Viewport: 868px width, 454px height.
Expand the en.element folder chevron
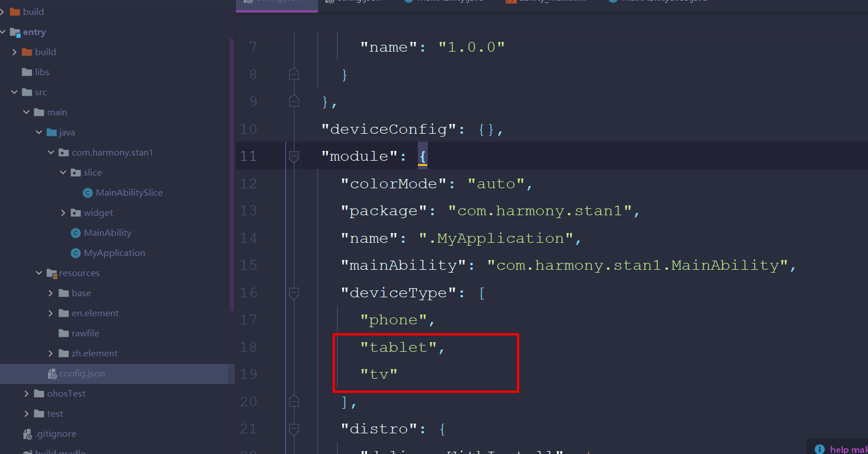[51, 313]
